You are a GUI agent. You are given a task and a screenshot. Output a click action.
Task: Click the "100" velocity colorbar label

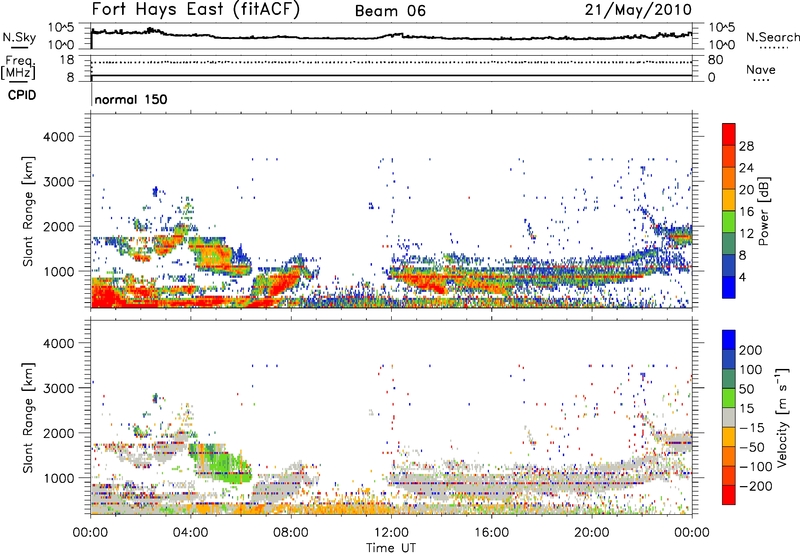(x=751, y=369)
